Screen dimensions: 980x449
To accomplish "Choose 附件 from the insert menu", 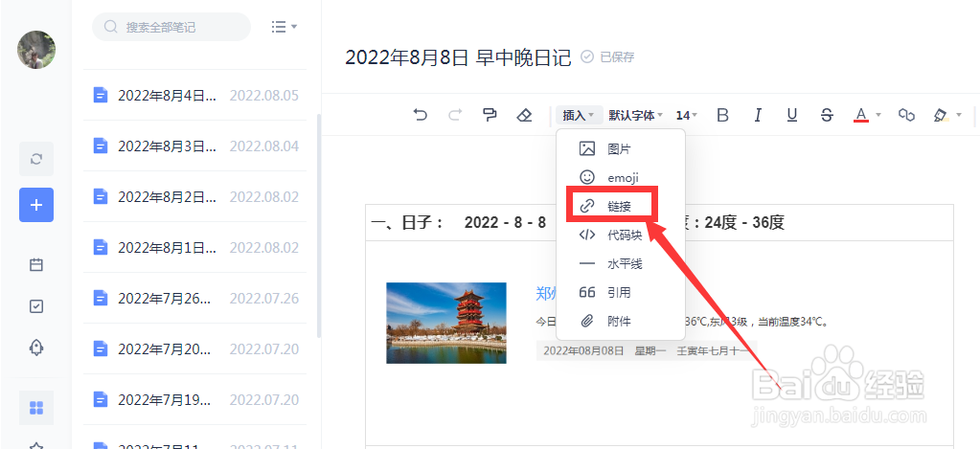I will pos(621,322).
